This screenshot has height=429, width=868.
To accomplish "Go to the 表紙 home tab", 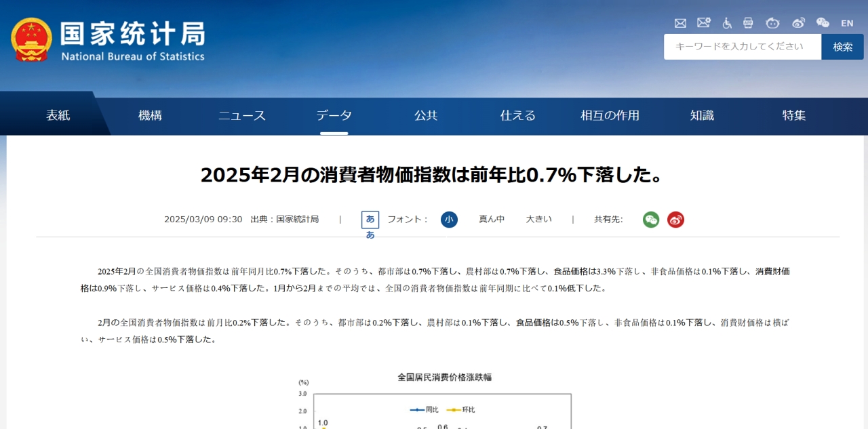I will (58, 116).
